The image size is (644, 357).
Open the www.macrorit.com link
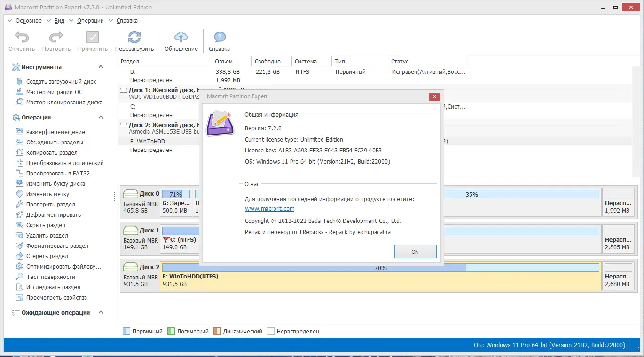(x=269, y=208)
